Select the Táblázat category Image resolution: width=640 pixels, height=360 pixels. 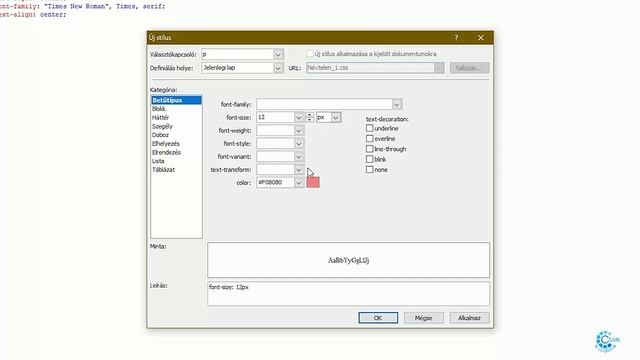(176, 170)
